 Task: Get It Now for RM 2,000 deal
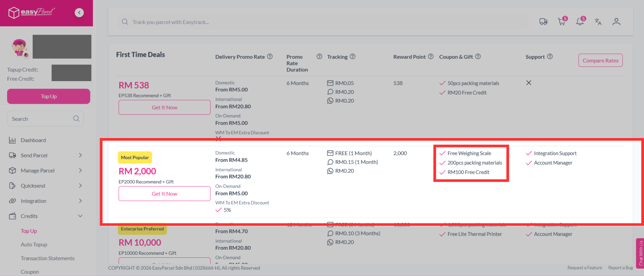click(x=164, y=194)
